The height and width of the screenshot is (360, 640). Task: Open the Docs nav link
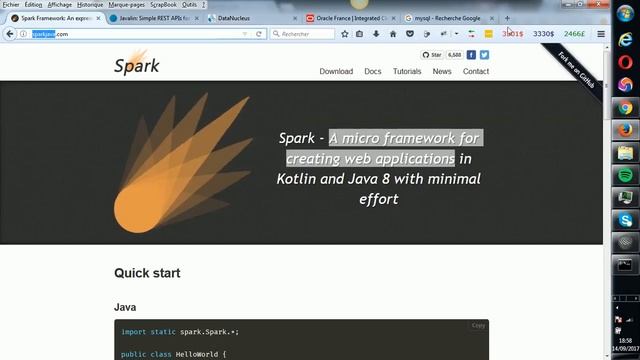click(x=373, y=71)
